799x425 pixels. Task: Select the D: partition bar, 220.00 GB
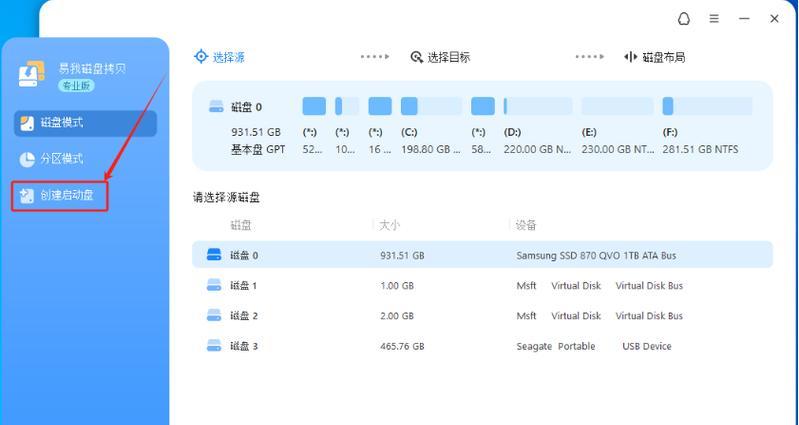tap(538, 106)
